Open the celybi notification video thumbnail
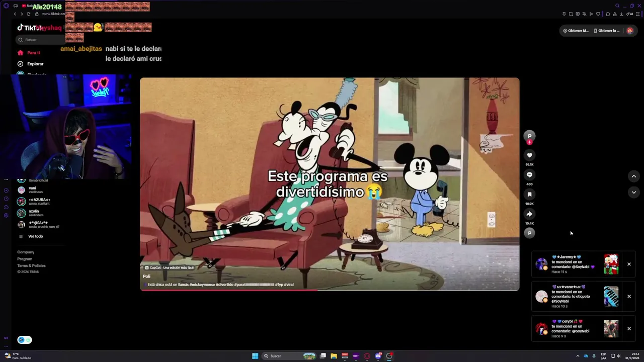The width and height of the screenshot is (644, 362). [611, 328]
